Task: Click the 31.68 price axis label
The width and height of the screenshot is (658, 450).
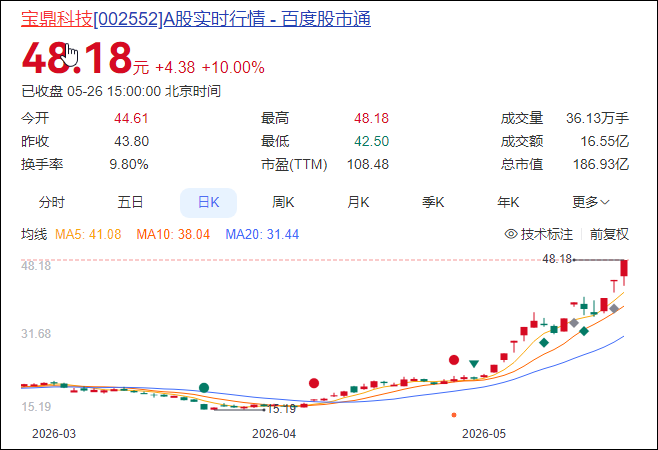Action: pyautogui.click(x=36, y=334)
